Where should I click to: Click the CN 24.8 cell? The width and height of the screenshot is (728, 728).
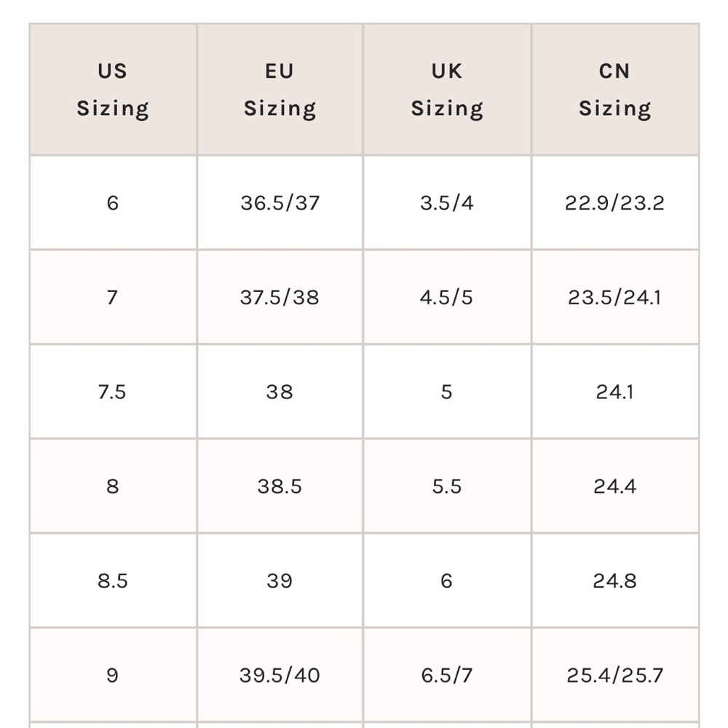coord(615,581)
